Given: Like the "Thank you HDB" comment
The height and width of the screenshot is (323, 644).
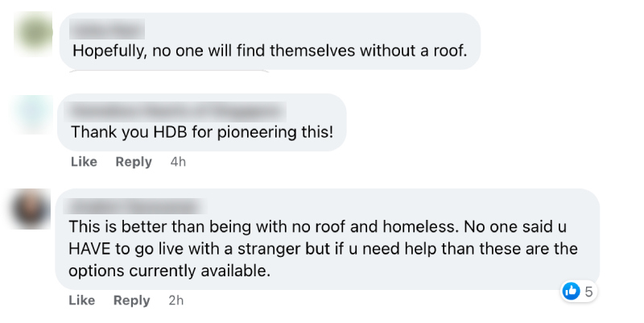Looking at the screenshot, I should (x=84, y=162).
